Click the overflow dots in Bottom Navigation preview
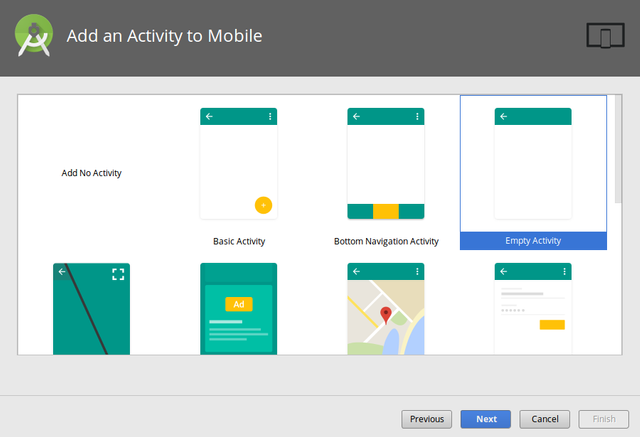The image size is (640, 437). point(417,116)
